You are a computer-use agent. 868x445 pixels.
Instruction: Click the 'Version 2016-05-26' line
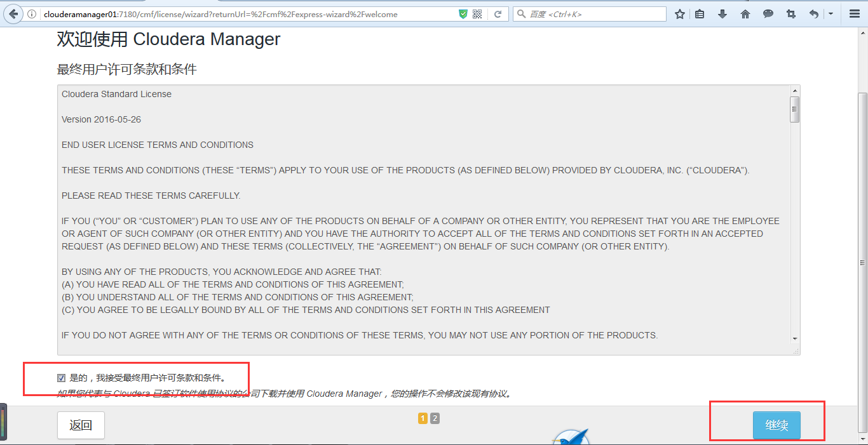(101, 119)
